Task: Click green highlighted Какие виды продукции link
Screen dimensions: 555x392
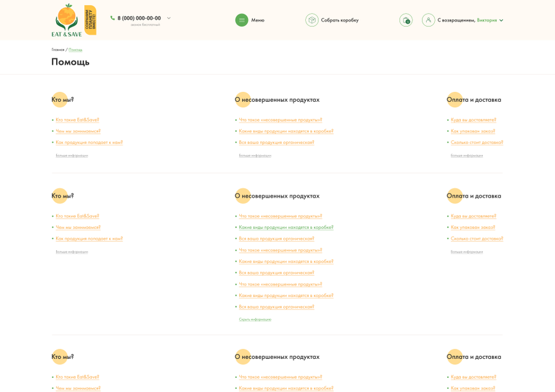Action: [x=286, y=227]
